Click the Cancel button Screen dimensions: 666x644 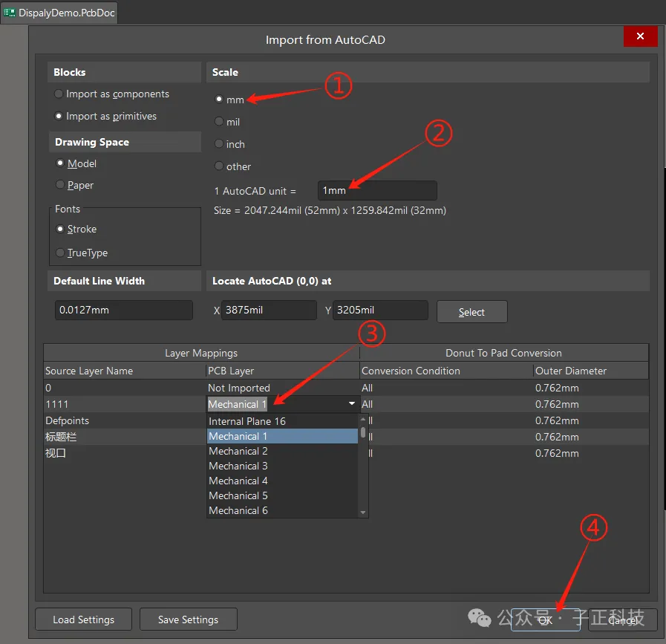tap(623, 619)
